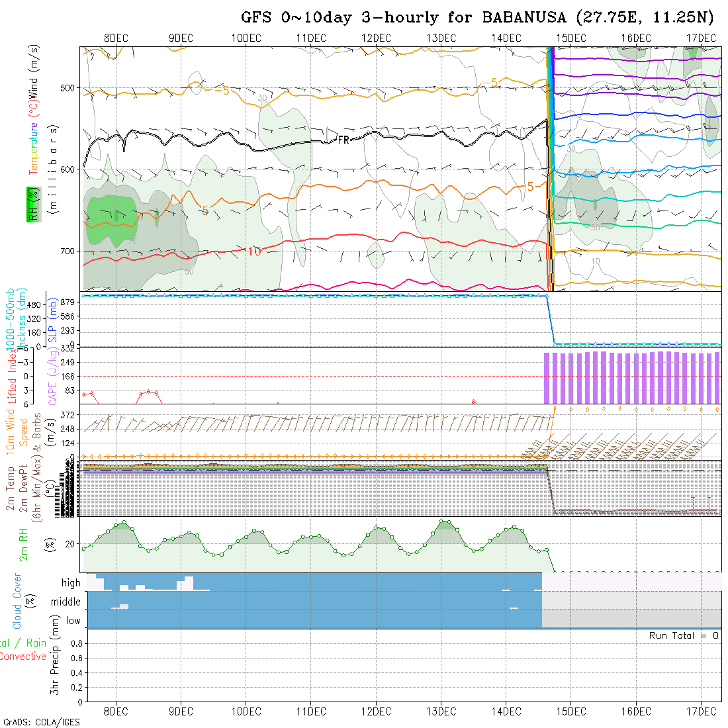Click the 700 millibar tick label

pos(68,251)
